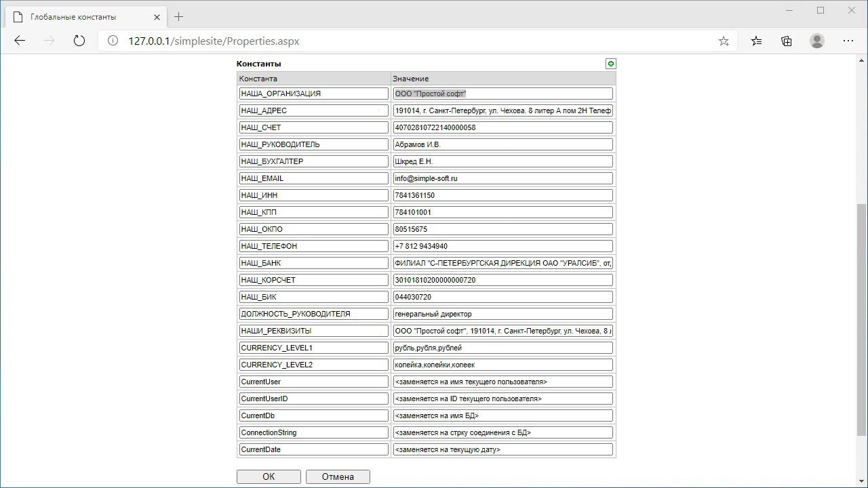Edit the ConnectionString value field
The height and width of the screenshot is (488, 868).
click(x=502, y=432)
